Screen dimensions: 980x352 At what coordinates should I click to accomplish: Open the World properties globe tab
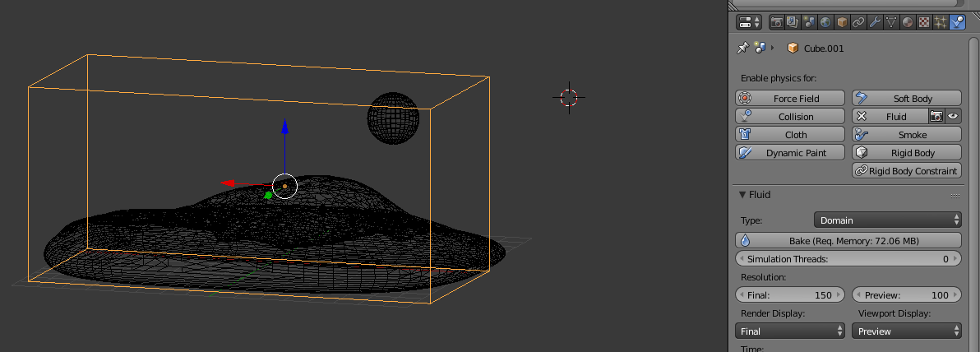826,22
